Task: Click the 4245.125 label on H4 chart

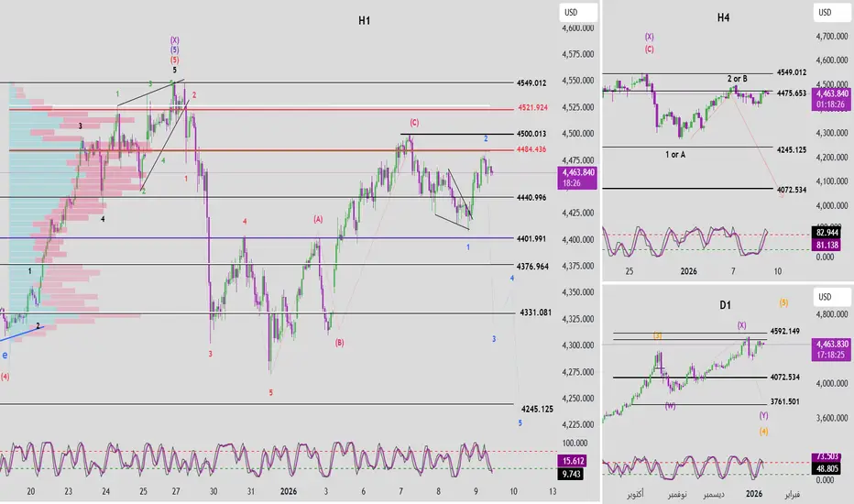Action: [792, 150]
